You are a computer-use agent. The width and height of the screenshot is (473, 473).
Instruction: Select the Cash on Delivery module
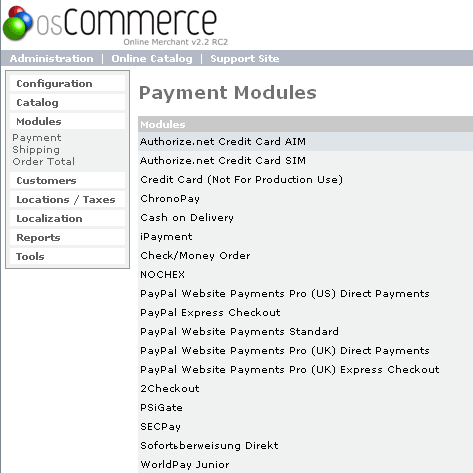[x=305, y=217]
